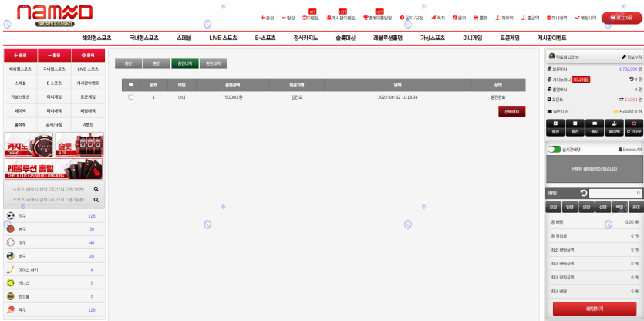This screenshot has height=321, width=644.
Task: Click the reset icon beside betting amount
Action: coord(584,193)
